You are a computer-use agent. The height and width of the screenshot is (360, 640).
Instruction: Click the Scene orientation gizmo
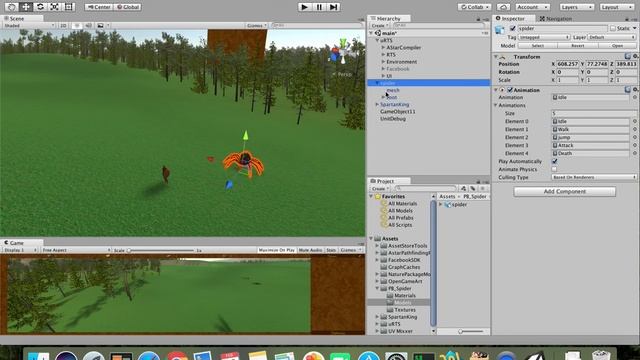[342, 51]
